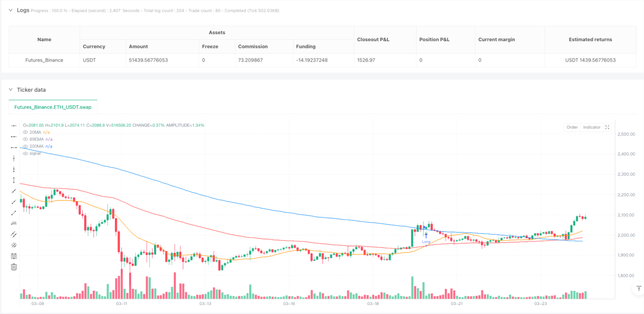
Task: Select the vertical segment drawing tool
Action: pos(14,180)
